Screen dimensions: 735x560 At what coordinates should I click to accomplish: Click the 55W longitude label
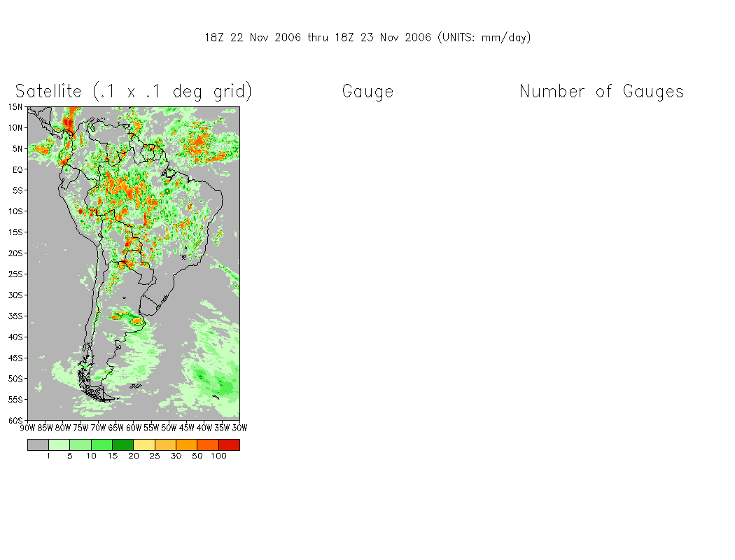coord(151,428)
